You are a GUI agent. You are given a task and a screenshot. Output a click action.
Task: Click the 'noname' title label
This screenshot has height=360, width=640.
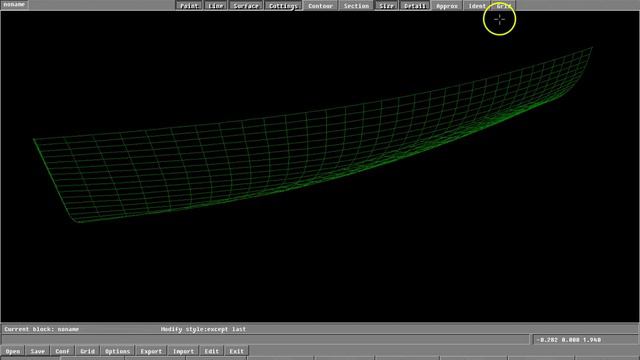tap(14, 4)
